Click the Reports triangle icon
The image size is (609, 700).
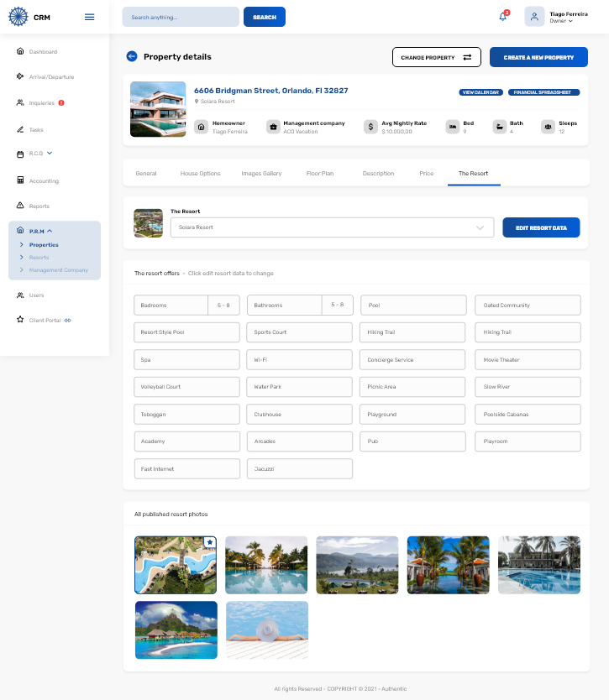click(20, 206)
